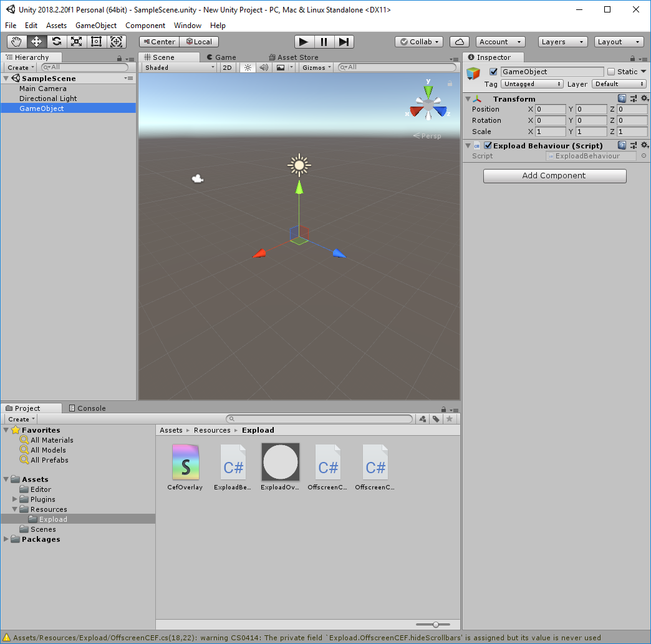Open the Tag Untagged dropdown

533,84
